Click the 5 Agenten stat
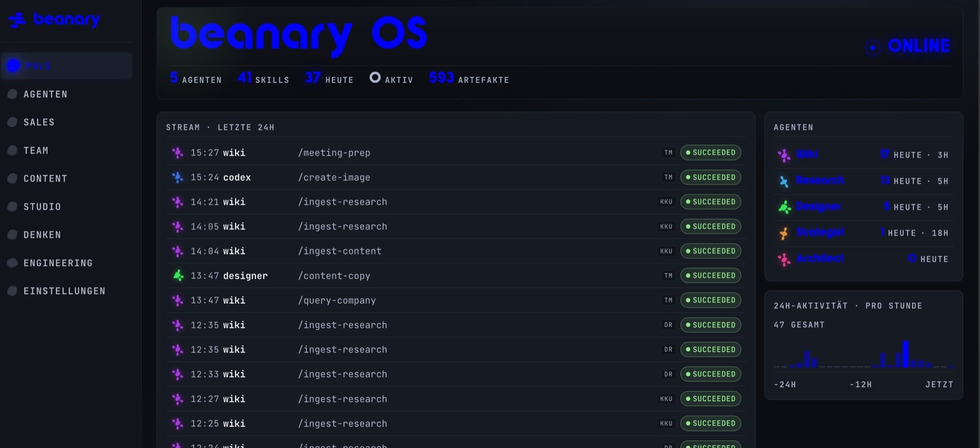This screenshot has width=980, height=448. (196, 78)
